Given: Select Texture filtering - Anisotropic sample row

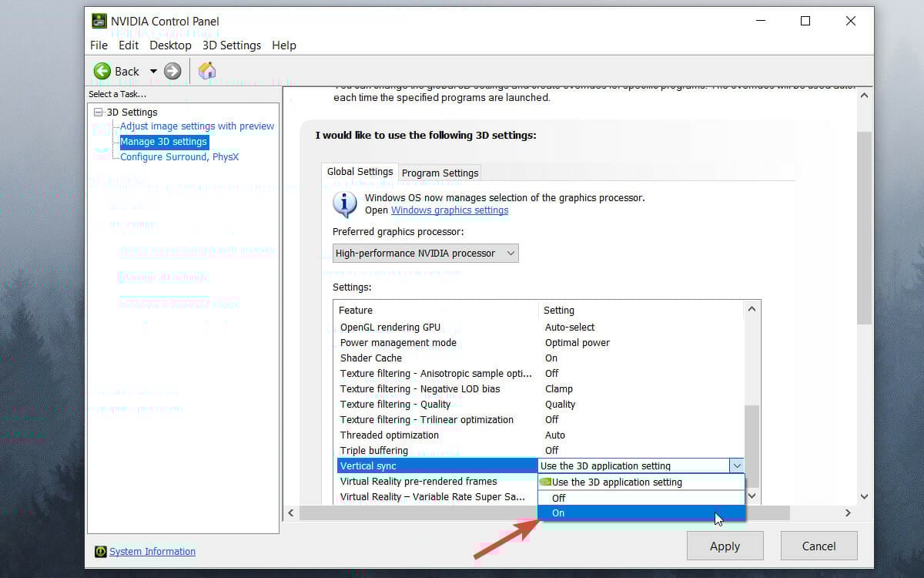Looking at the screenshot, I should point(541,374).
